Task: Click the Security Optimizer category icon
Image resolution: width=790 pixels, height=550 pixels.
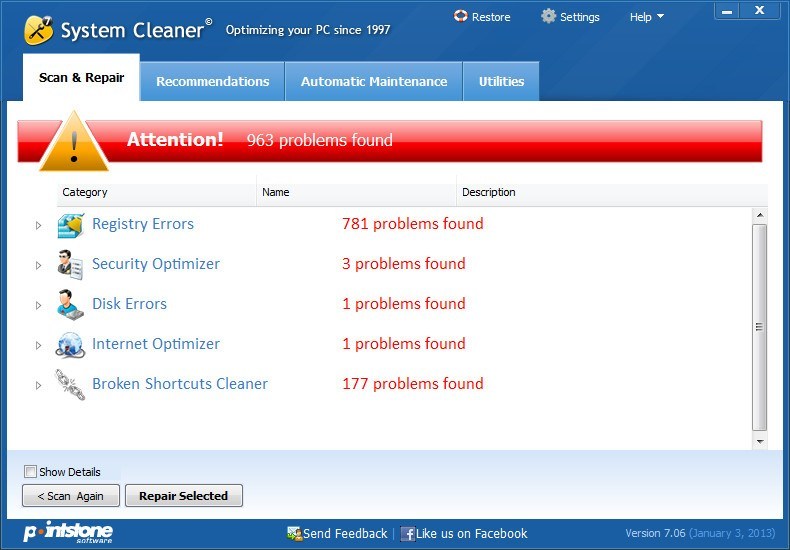Action: [x=70, y=265]
